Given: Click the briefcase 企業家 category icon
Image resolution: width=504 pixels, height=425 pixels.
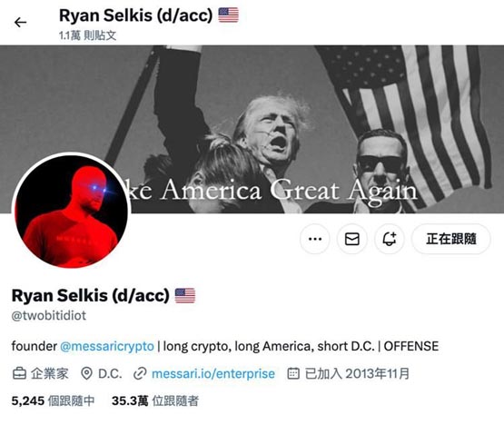Looking at the screenshot, I should (x=19, y=373).
